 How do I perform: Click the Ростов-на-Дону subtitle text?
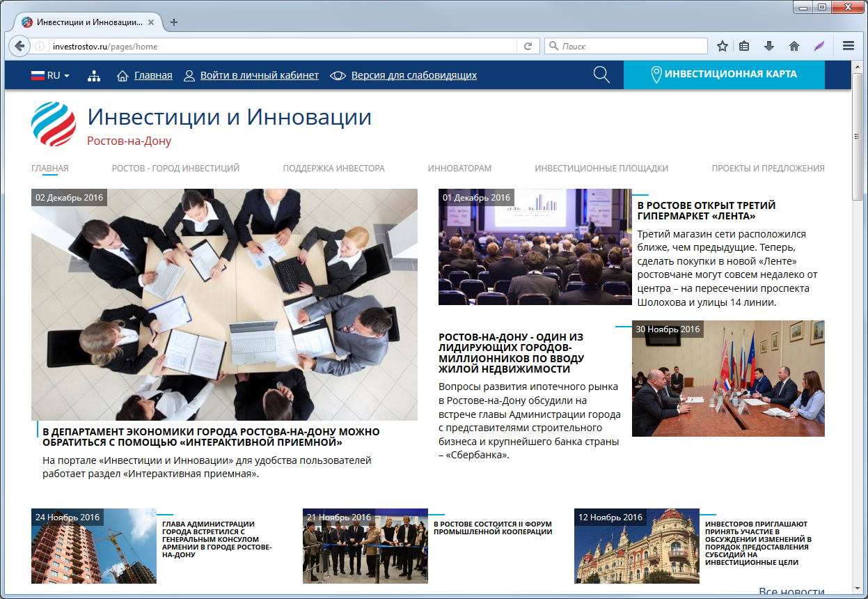coord(129,141)
